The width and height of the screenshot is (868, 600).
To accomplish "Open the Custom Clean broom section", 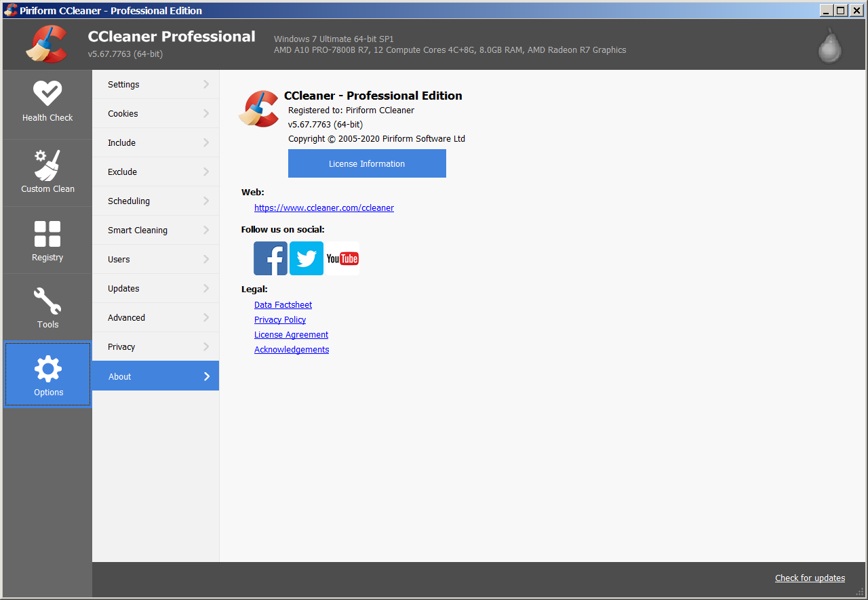I will point(47,172).
